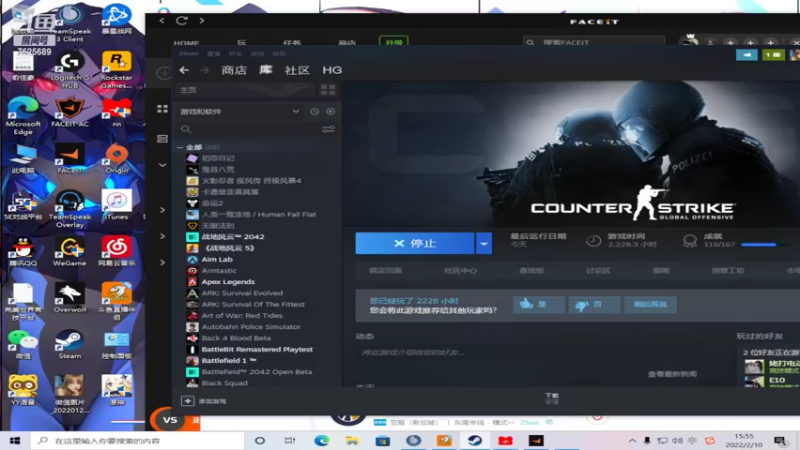Open FACEIT HOME tab
This screenshot has width=800, height=450.
[x=186, y=42]
